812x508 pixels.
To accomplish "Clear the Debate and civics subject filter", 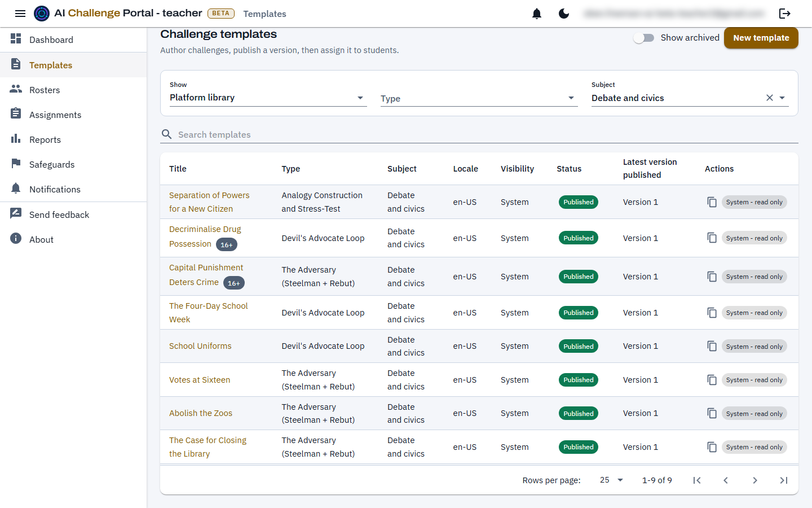I will (770, 98).
